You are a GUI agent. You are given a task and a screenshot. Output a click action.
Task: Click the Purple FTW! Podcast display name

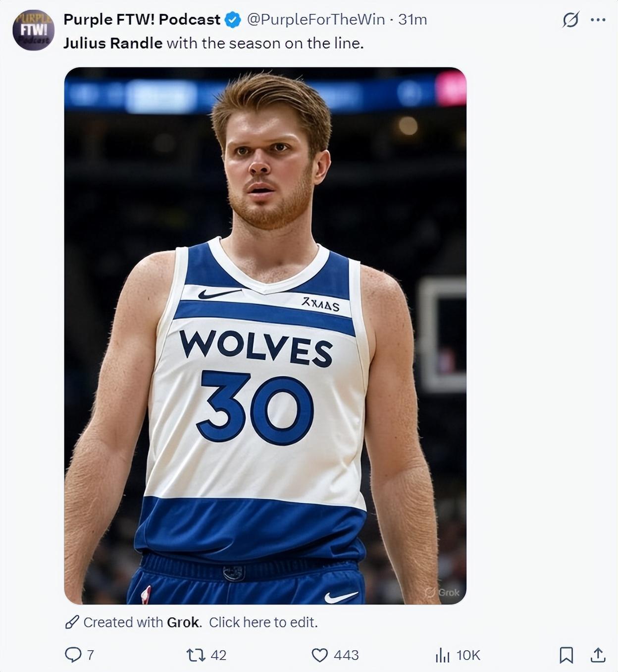142,19
